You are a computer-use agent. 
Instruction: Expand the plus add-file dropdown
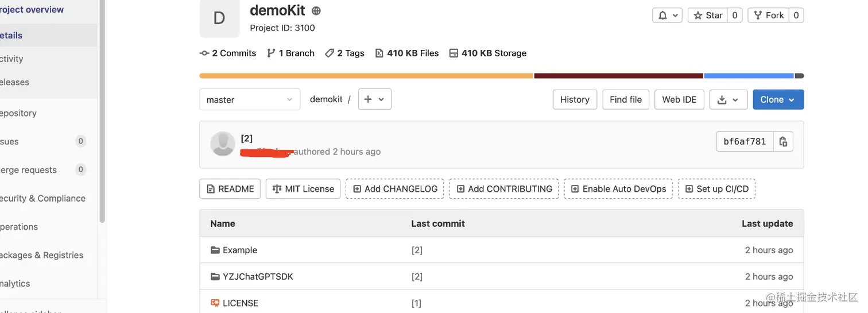(374, 99)
